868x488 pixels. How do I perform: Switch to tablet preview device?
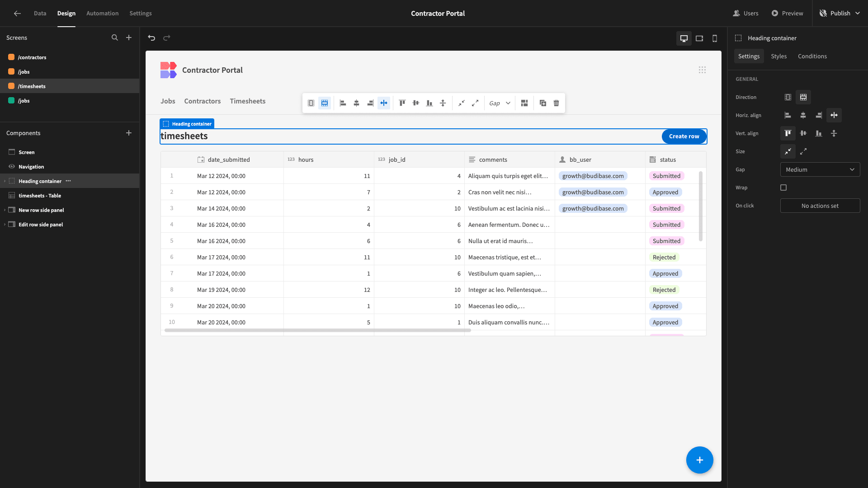point(699,38)
